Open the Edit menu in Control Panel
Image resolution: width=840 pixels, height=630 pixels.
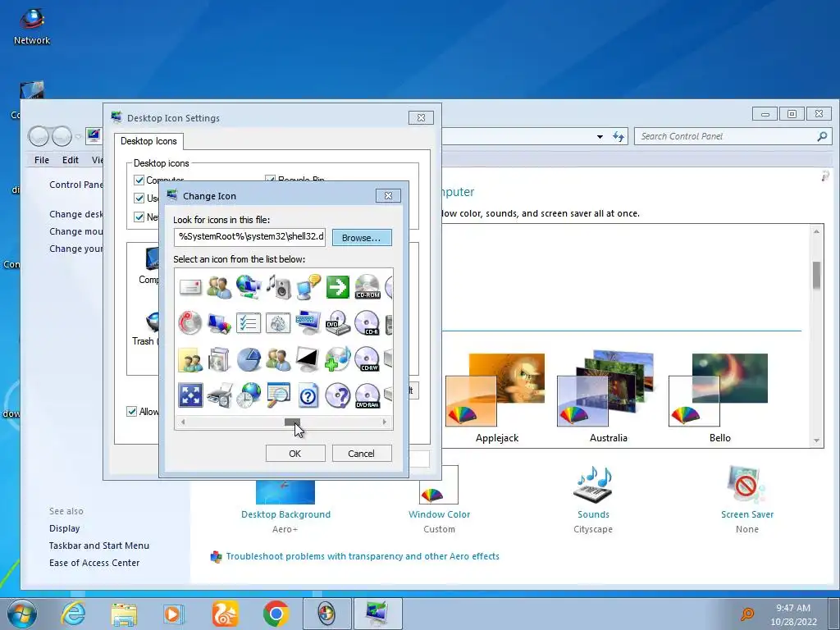[x=71, y=160]
